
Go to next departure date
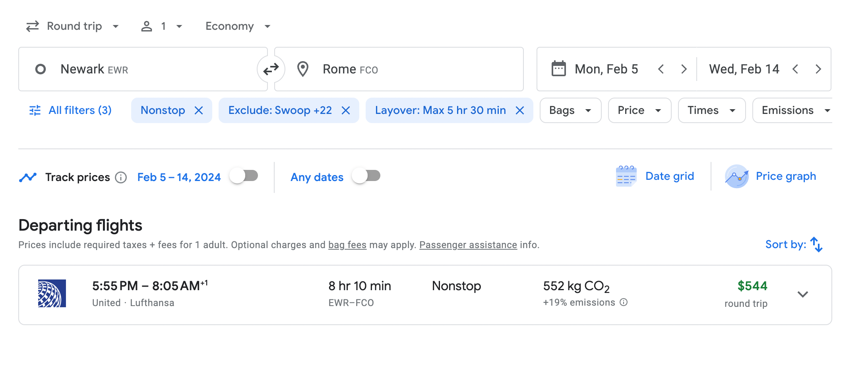pyautogui.click(x=684, y=69)
